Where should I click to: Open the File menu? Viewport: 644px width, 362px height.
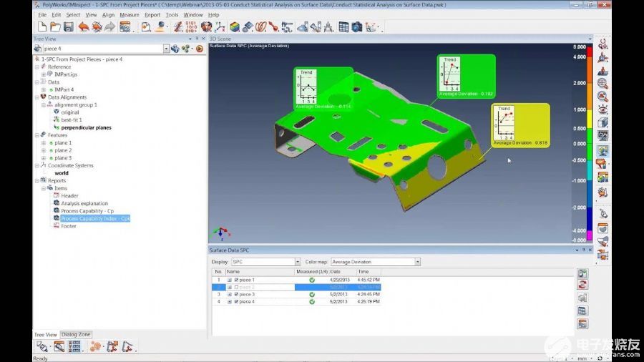coord(42,15)
